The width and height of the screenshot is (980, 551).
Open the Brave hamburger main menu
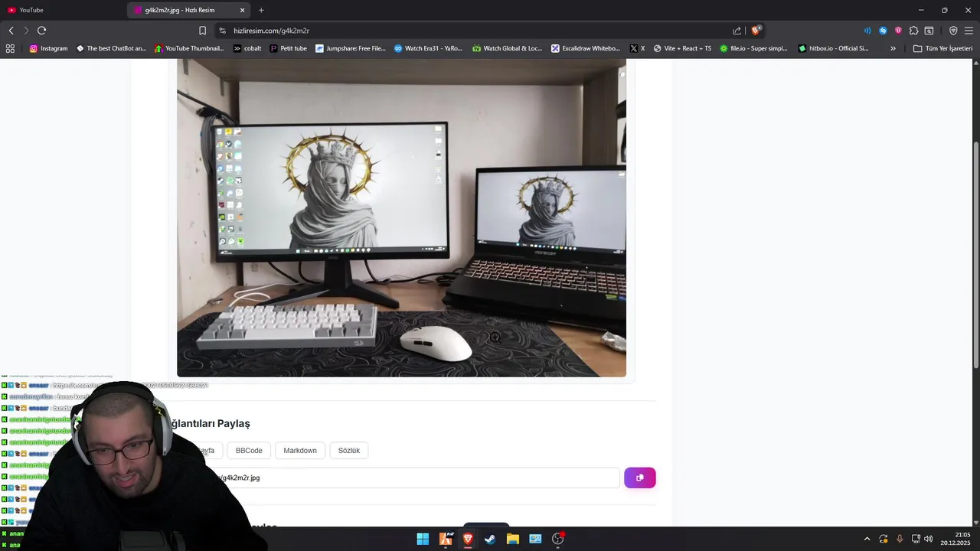(969, 31)
